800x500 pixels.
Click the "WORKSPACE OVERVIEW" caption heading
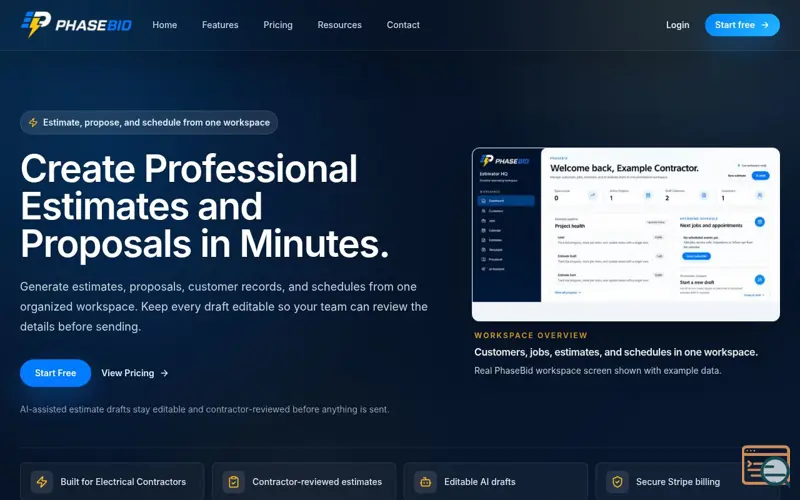coord(531,335)
